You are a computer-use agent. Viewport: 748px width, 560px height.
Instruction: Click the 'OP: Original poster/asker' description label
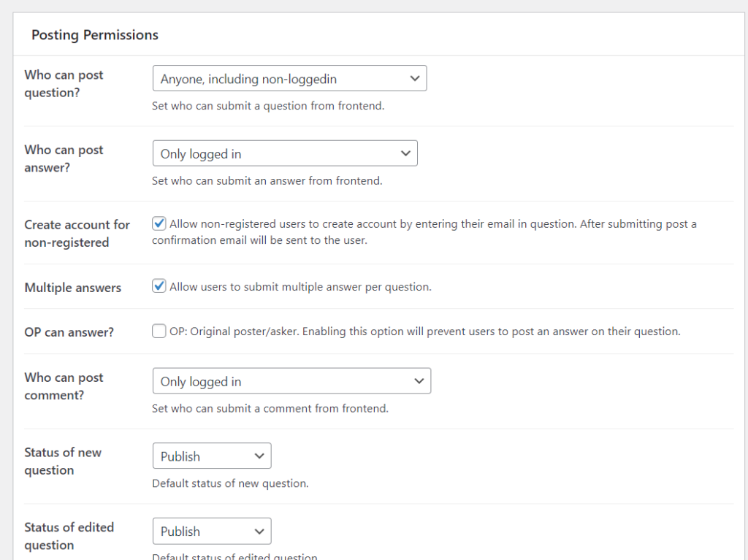tap(424, 331)
